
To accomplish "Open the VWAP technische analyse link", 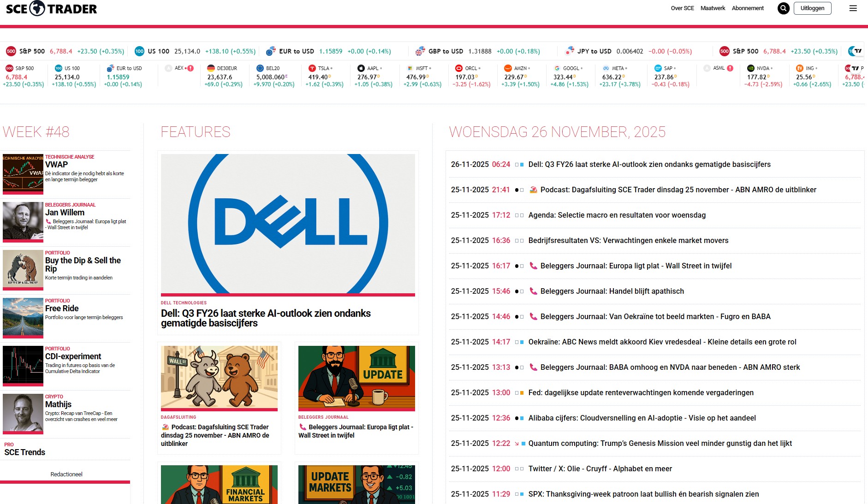I will 56,165.
